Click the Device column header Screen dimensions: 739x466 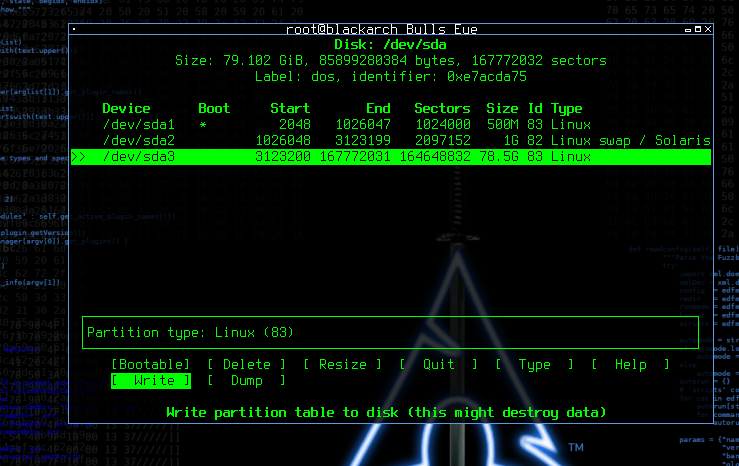tap(126, 108)
